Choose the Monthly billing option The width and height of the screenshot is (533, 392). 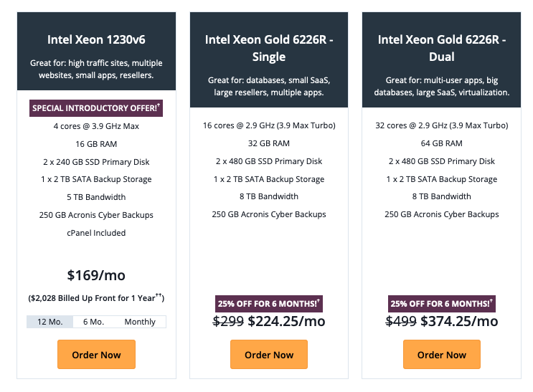pos(140,322)
